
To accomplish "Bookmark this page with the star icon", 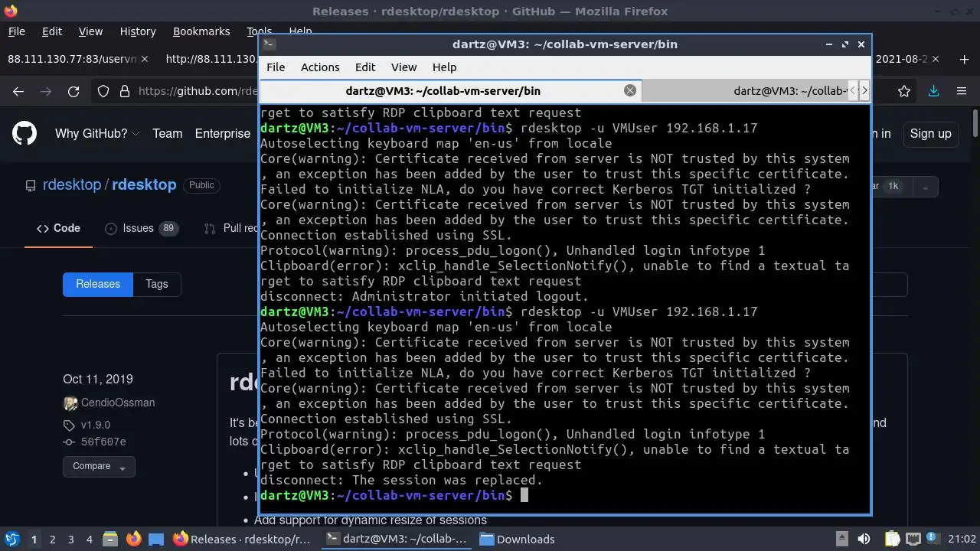I will 904,91.
